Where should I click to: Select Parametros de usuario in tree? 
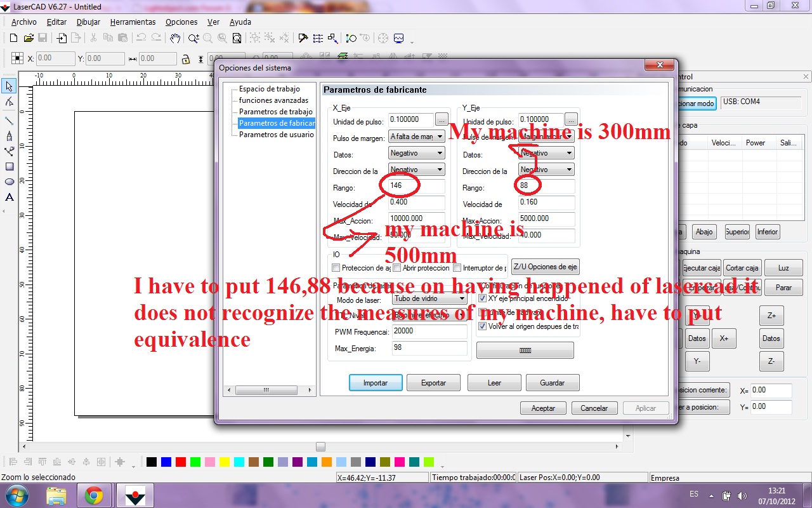click(276, 135)
